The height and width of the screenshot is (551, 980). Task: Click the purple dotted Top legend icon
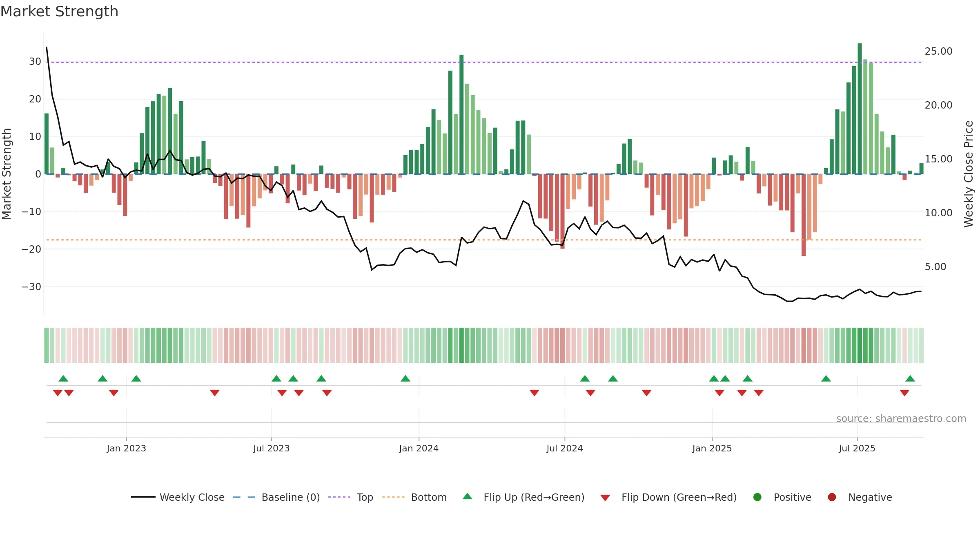click(339, 497)
